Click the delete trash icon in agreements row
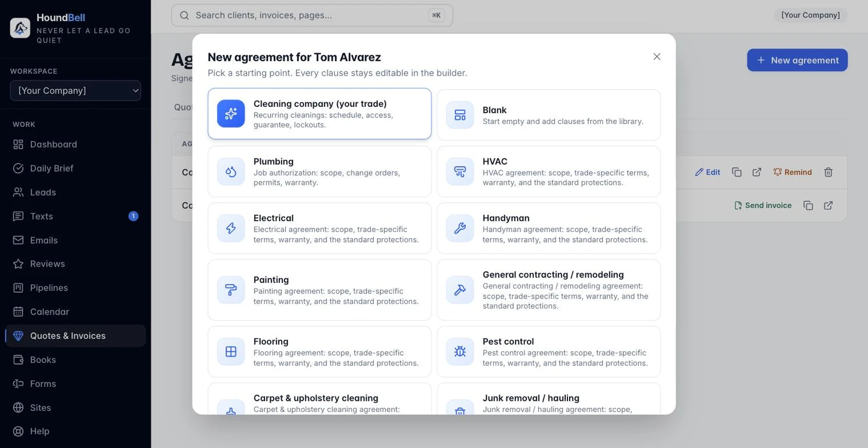The image size is (868, 448). point(828,172)
